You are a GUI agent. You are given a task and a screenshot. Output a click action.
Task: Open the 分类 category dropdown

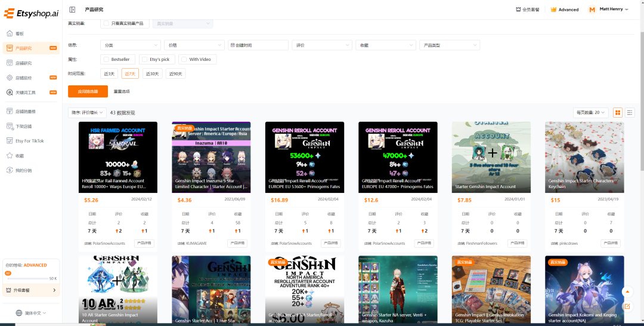[x=131, y=45]
